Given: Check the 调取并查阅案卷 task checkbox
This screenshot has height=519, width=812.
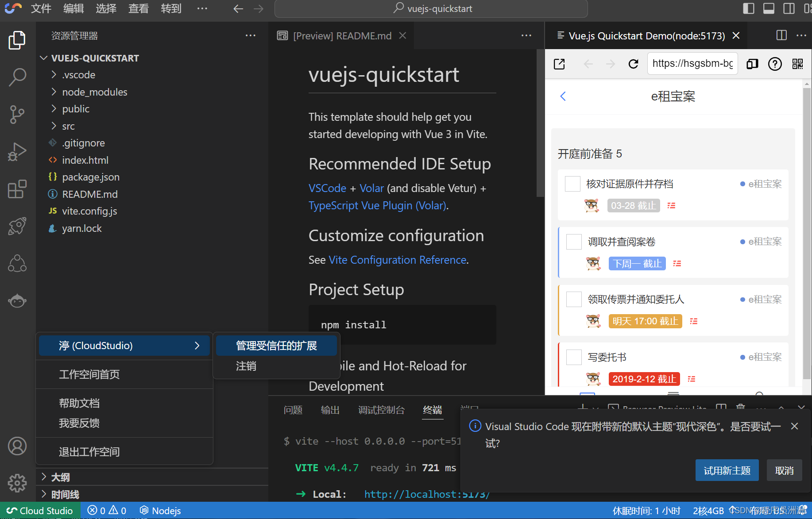Looking at the screenshot, I should [x=574, y=242].
